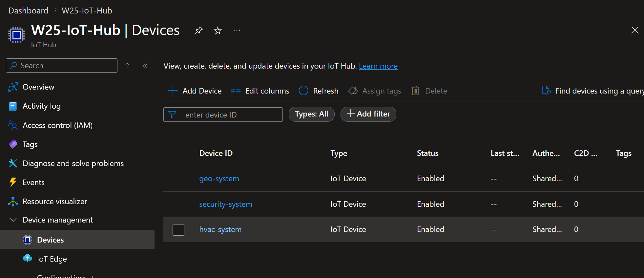Click the Overview icon
Screen dimensions: 644x278
pos(13,87)
